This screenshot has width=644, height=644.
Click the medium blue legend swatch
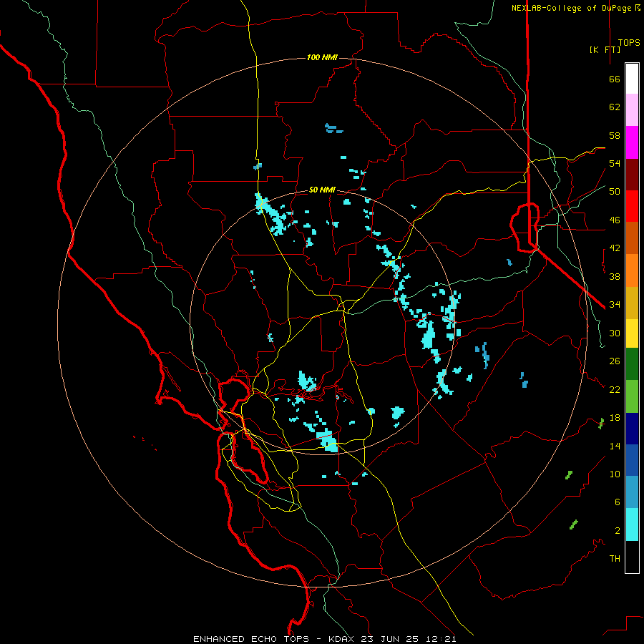point(632,460)
